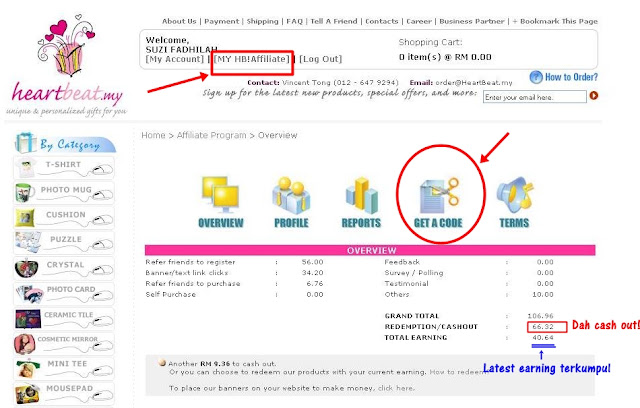Open Tell A Friend link
Image resolution: width=640 pixels, height=408 pixels.
(333, 21)
